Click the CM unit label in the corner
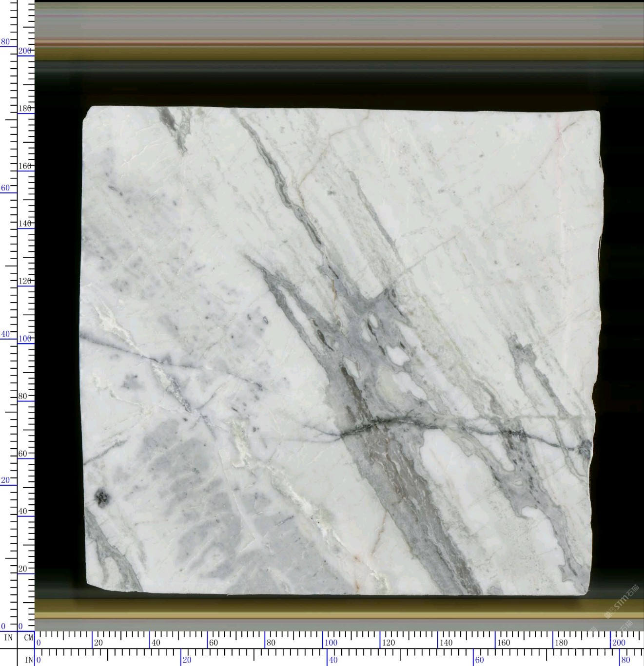Viewport: 644px width, 666px height. [x=28, y=637]
